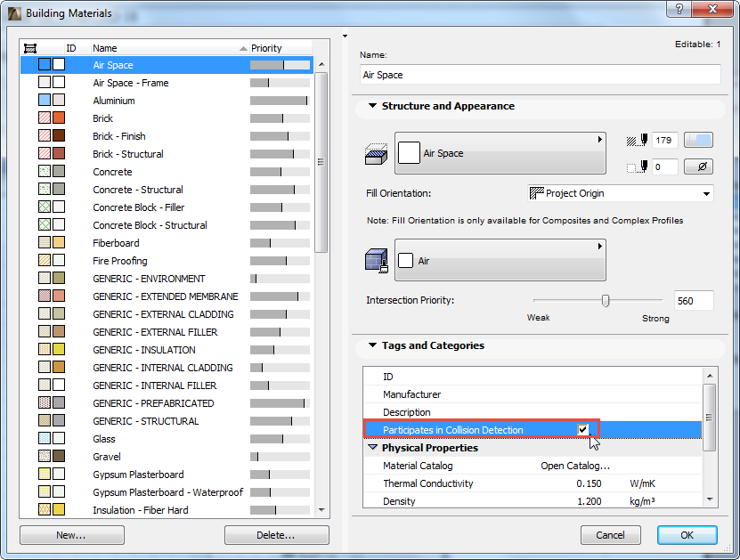The image size is (740, 560).
Task: Click the materials list scrollbar up arrow
Action: click(321, 64)
